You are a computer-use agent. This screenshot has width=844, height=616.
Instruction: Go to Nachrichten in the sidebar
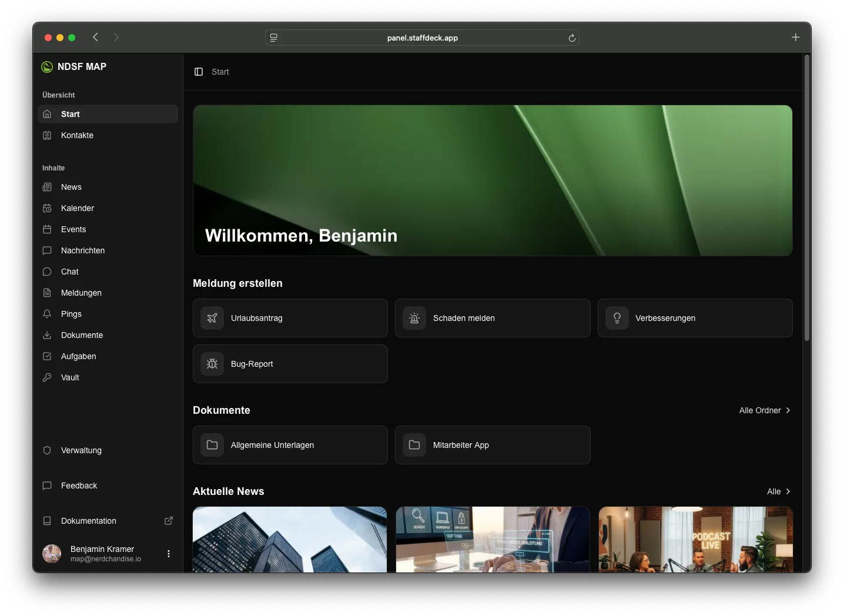click(x=108, y=250)
